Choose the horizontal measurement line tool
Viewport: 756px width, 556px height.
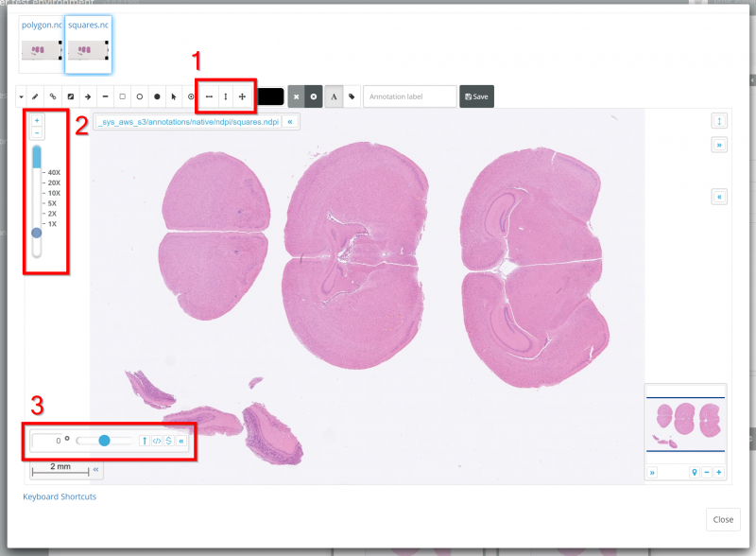coord(209,96)
